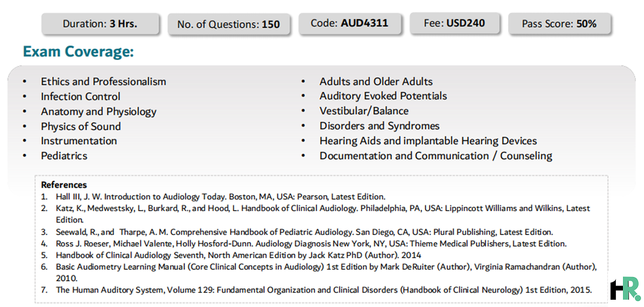The height and width of the screenshot is (307, 644).
Task: Click the Pediatrics list item
Action: click(64, 155)
